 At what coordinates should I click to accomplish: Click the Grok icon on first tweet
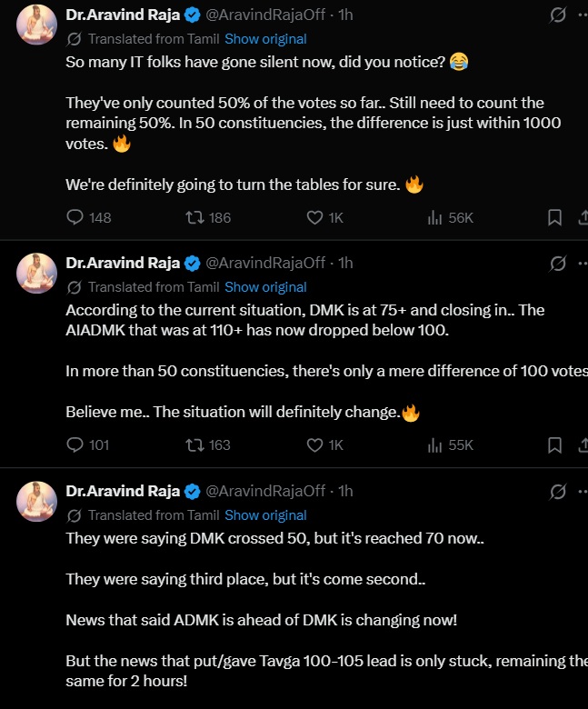pos(558,15)
